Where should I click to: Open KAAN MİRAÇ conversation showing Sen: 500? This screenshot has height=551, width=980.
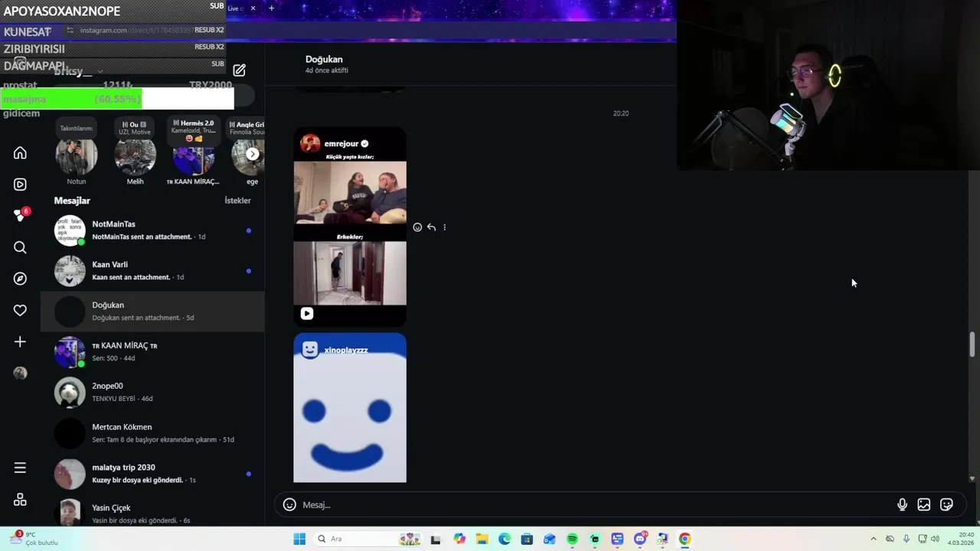tap(152, 352)
